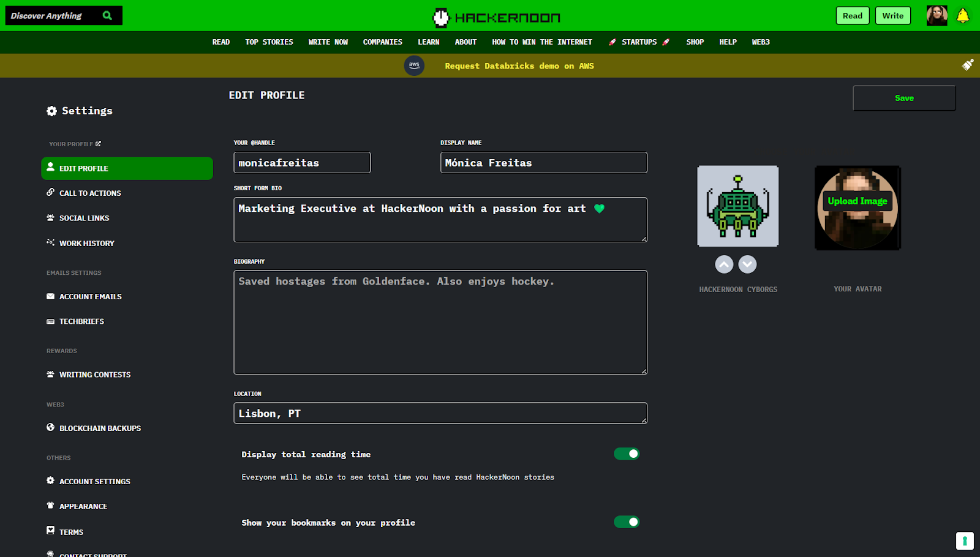Click the @handle input field
The image size is (980, 557).
302,163
